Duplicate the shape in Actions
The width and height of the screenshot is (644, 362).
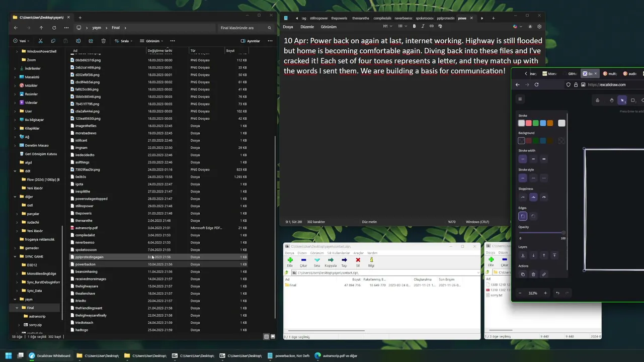523,275
